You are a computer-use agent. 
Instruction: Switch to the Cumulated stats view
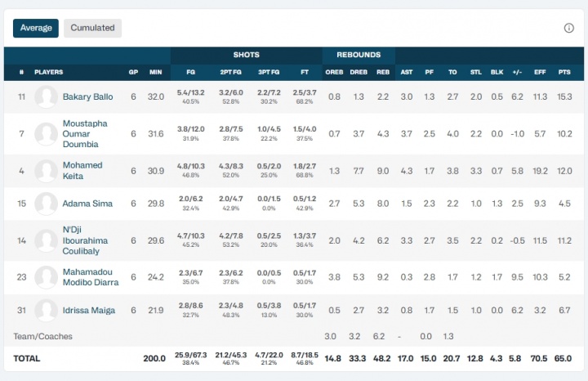click(92, 28)
